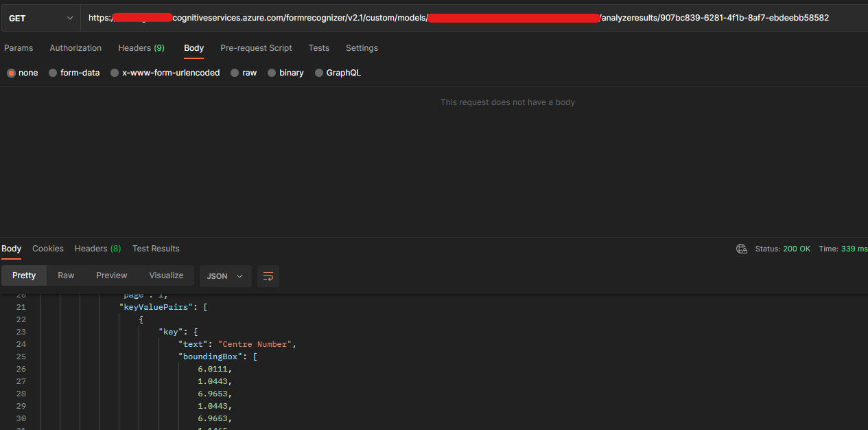Click the value 6.9653 on line 28

[x=215, y=394]
